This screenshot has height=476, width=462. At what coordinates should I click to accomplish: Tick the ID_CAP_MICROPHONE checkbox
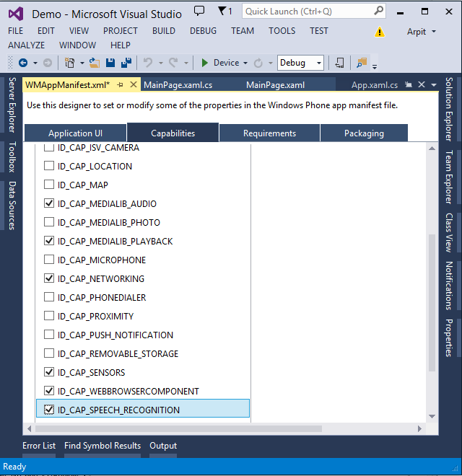click(49, 260)
